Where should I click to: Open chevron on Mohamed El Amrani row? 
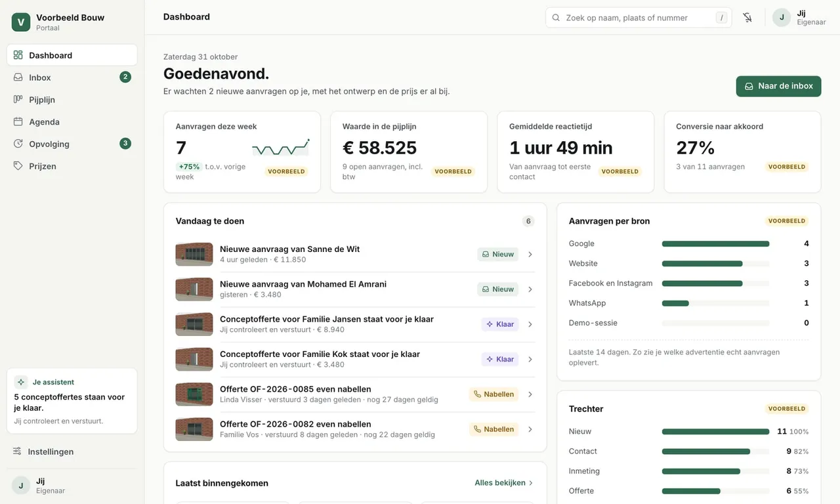coord(530,289)
